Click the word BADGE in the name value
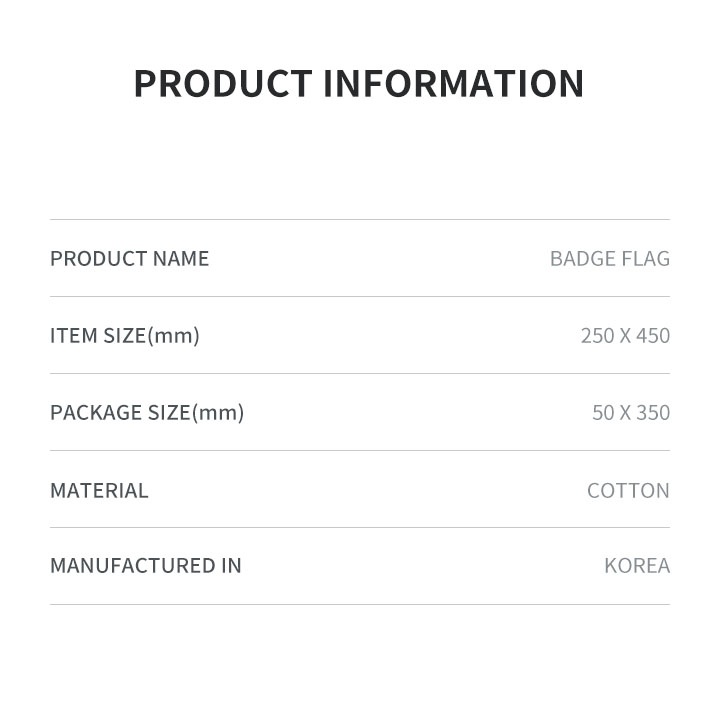 coord(582,259)
